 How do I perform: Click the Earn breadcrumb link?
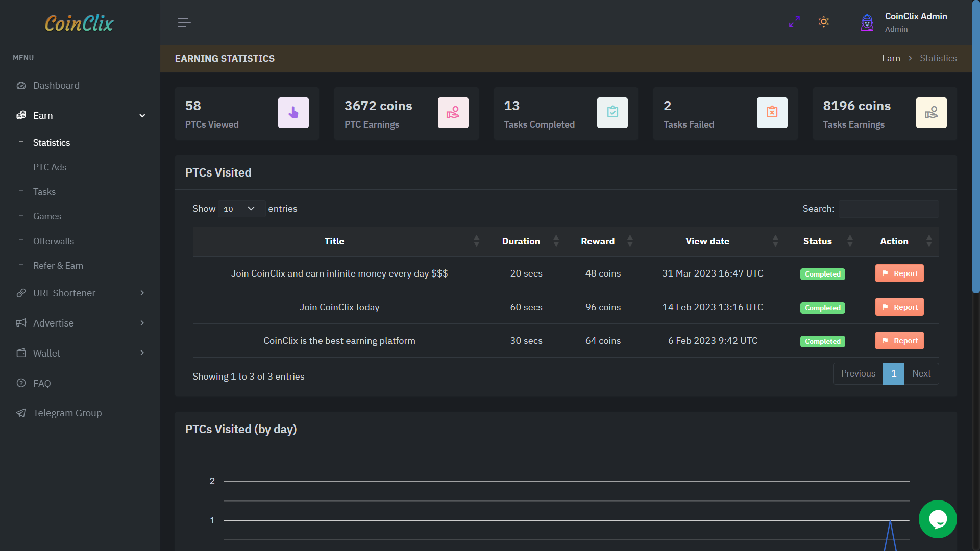click(x=891, y=58)
